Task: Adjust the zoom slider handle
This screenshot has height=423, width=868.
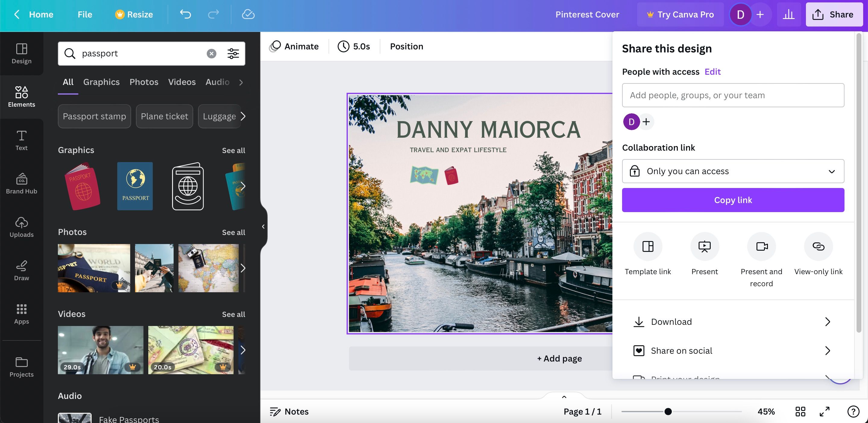Action: (668, 411)
